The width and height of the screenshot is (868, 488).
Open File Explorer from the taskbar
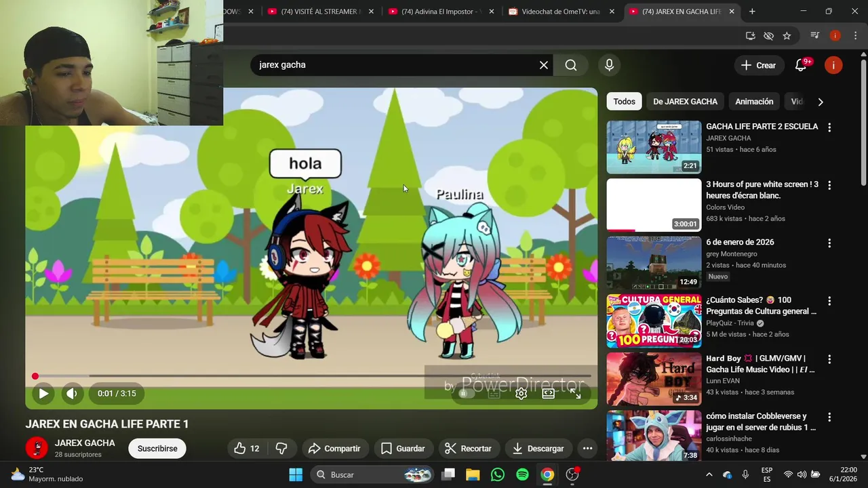473,474
